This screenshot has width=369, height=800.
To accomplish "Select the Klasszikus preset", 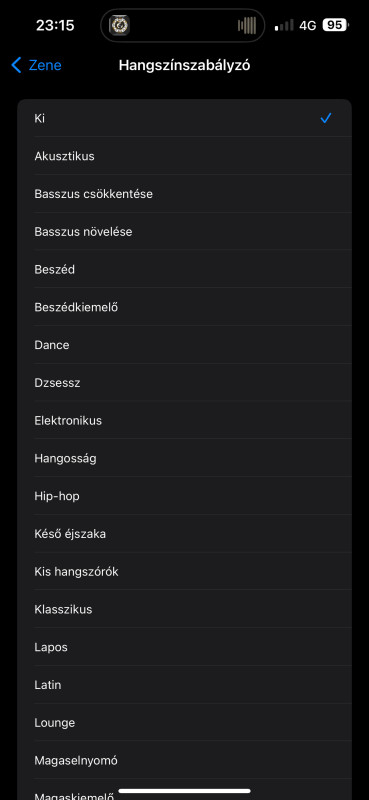I will point(184,609).
